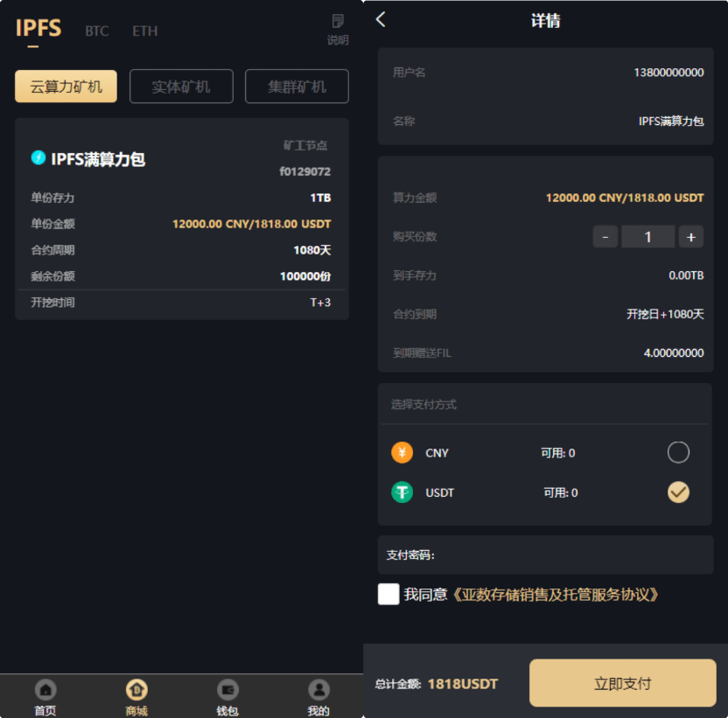Click the blue IPFS满算力包 coin icon
The image size is (728, 718).
38,157
